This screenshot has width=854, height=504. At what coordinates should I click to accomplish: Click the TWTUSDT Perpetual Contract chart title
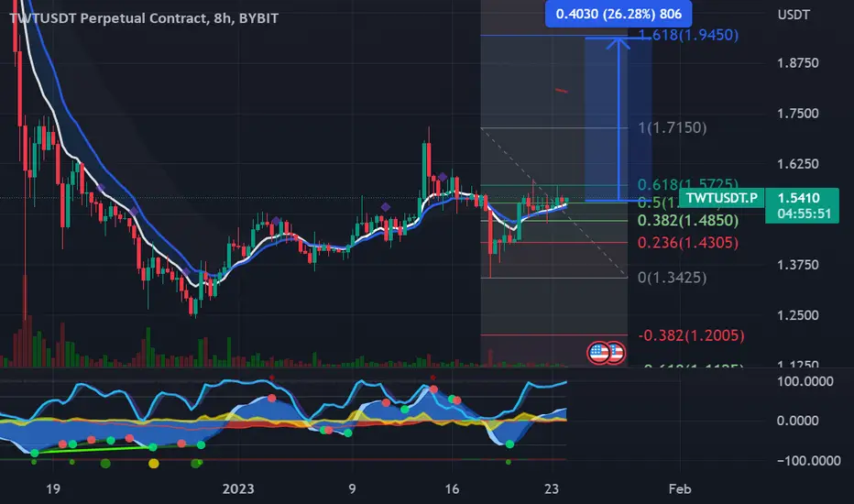pos(145,18)
